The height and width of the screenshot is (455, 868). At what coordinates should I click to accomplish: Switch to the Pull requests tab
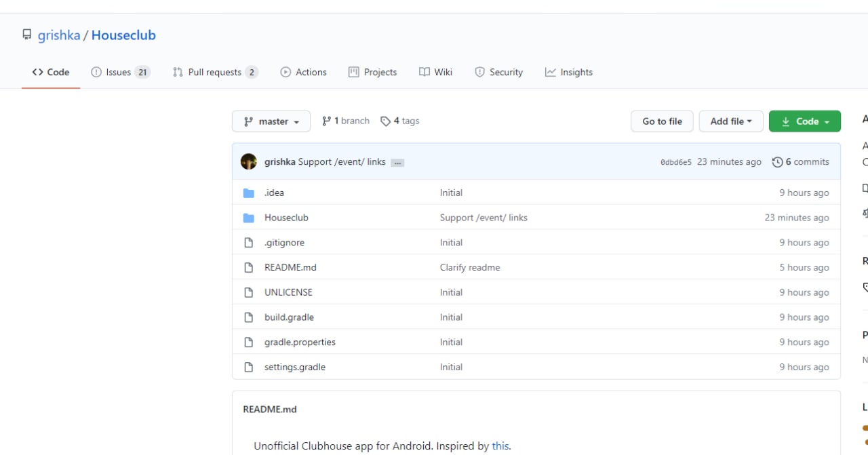pyautogui.click(x=216, y=72)
